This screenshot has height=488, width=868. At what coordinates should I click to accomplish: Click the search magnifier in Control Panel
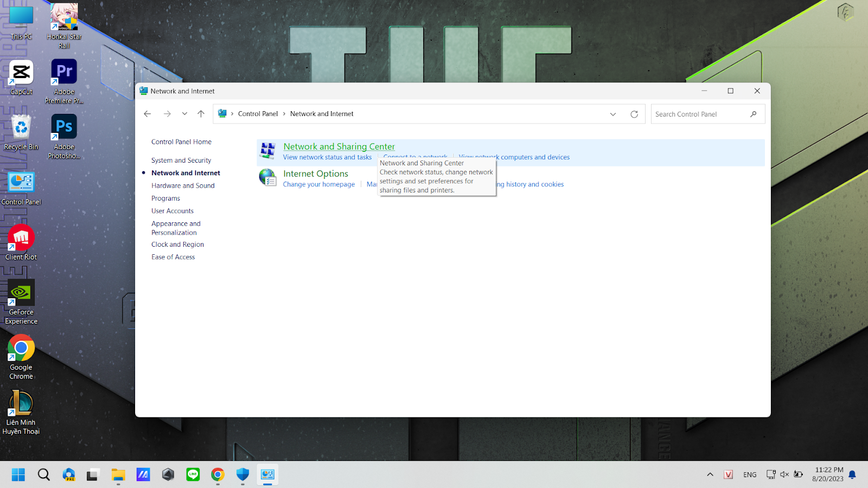[x=754, y=114]
